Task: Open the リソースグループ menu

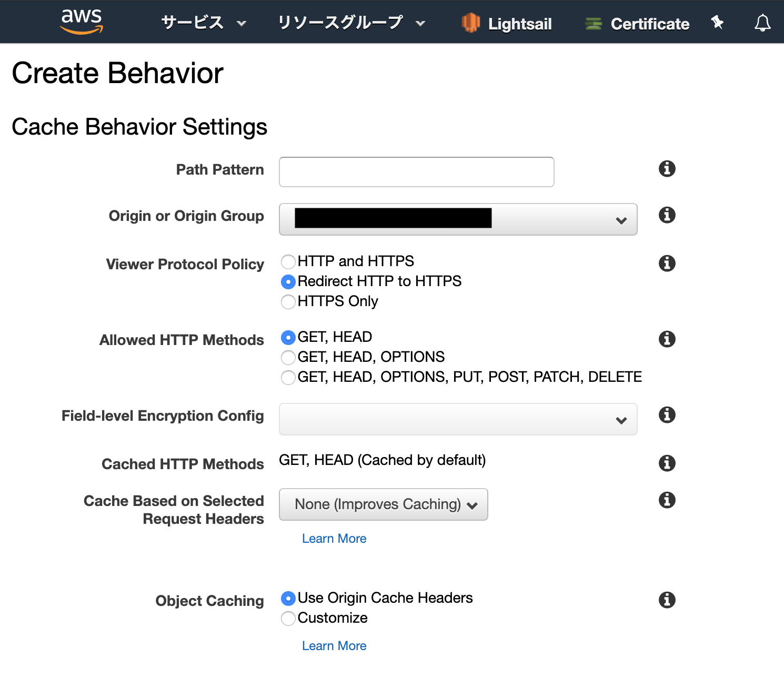Action: point(350,23)
